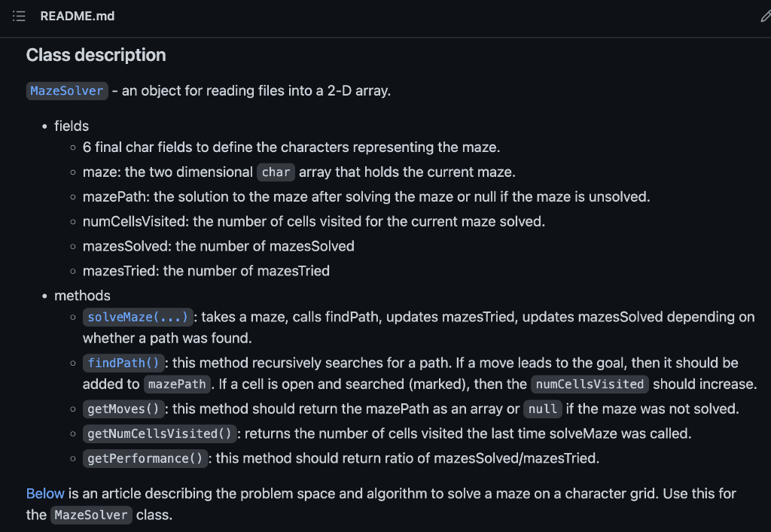
Task: Click the numCellsVisited code highlight
Action: [x=589, y=385]
